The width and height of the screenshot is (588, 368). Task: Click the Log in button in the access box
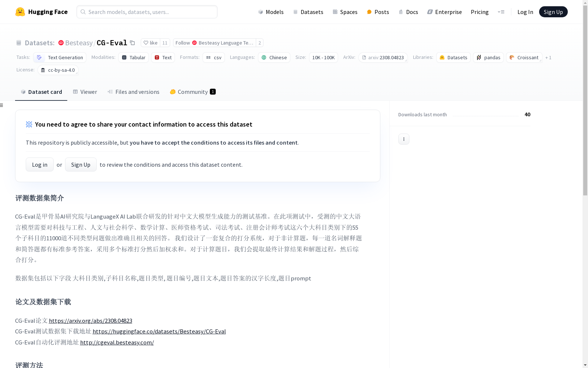[x=40, y=164]
